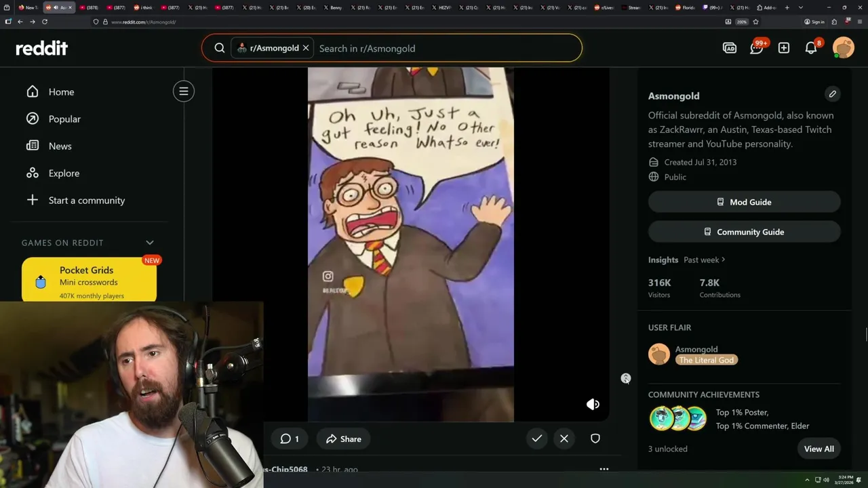Screen dimensions: 868x488
Task: Go back in the browser
Action: pos(20,22)
